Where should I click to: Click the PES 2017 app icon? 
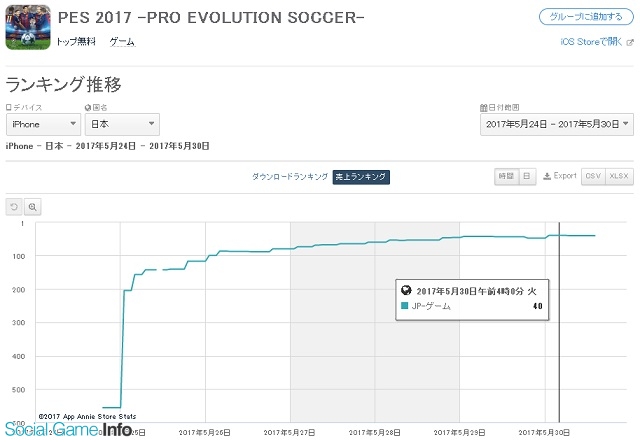point(28,27)
